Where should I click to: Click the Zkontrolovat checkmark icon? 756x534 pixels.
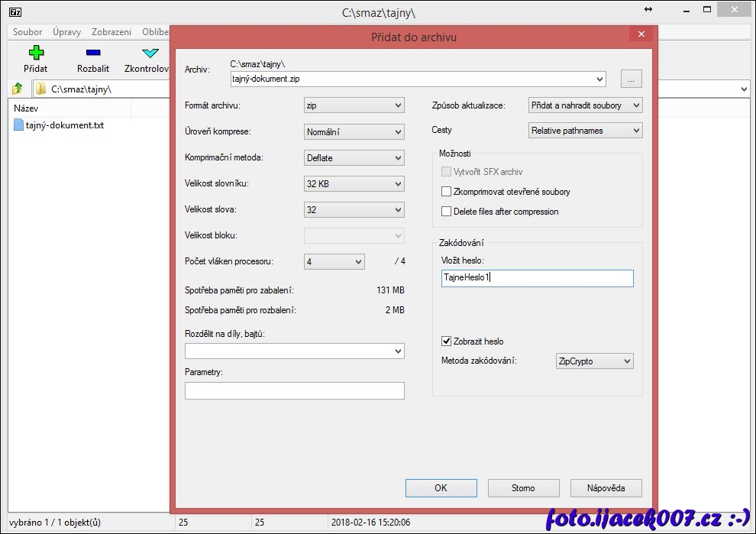tap(150, 53)
